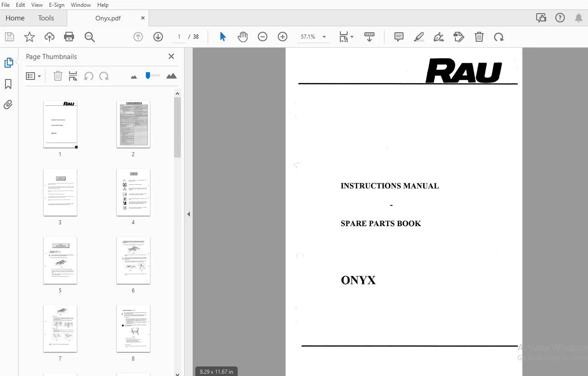Go to next page arrow

click(158, 37)
